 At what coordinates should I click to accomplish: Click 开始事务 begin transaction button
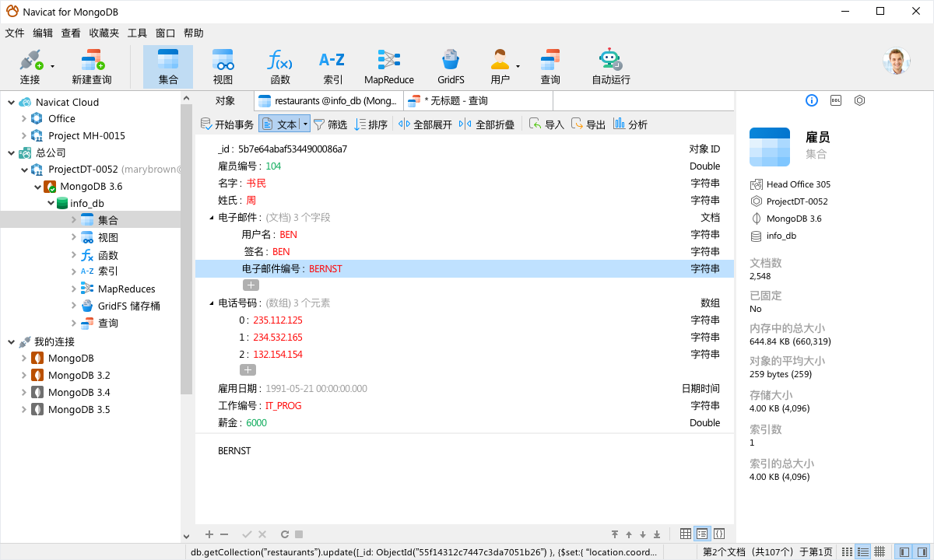click(227, 124)
